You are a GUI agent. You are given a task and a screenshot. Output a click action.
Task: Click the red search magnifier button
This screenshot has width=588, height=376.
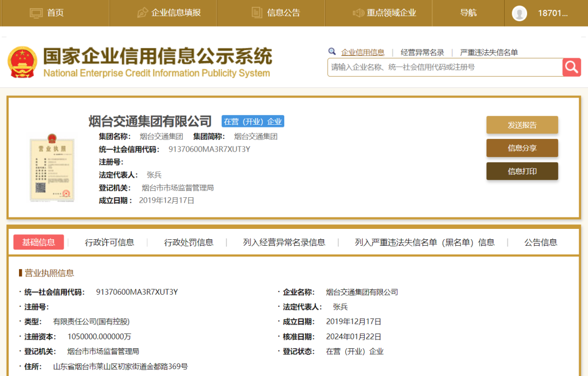(x=571, y=67)
